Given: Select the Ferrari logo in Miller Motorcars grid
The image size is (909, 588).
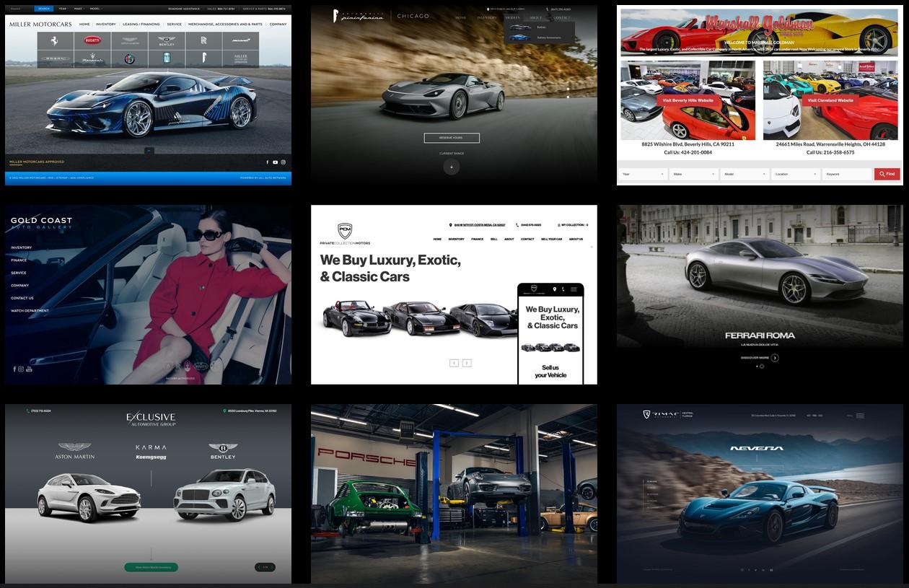Looking at the screenshot, I should click(x=56, y=41).
